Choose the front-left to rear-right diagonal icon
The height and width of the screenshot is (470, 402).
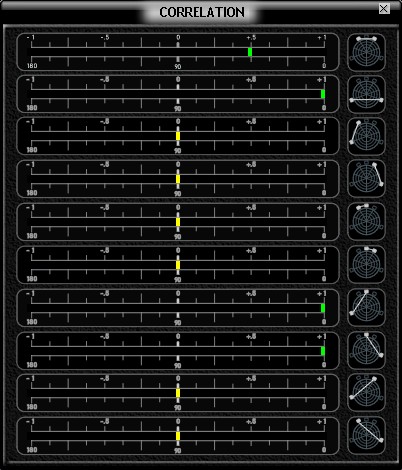coord(366,435)
